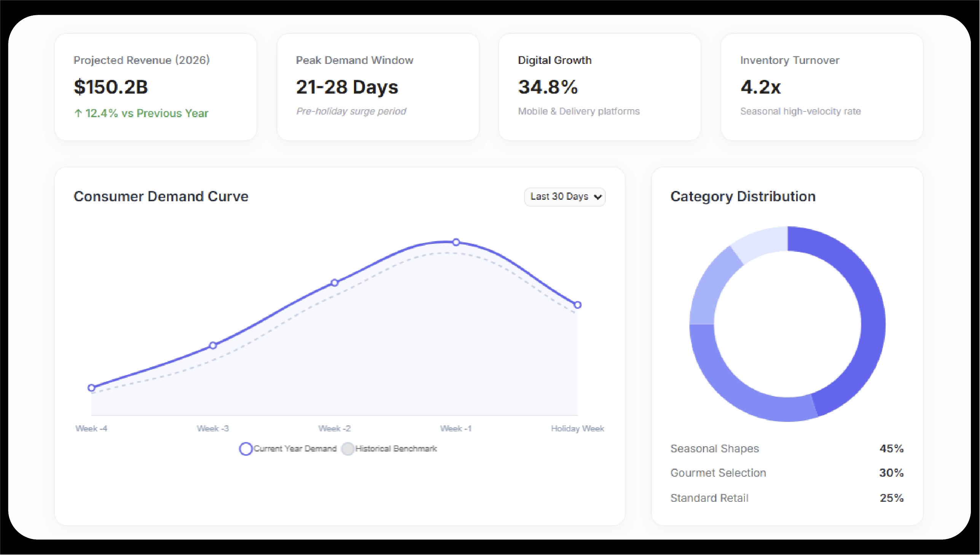Expand the time range chevron icon
Screen dimensions: 980x555
pos(597,197)
